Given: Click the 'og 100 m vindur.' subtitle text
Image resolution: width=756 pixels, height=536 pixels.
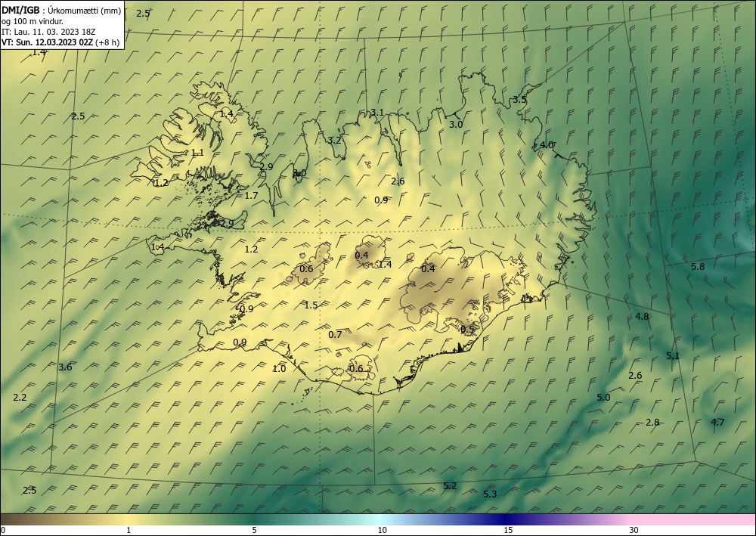Looking at the screenshot, I should [x=33, y=21].
